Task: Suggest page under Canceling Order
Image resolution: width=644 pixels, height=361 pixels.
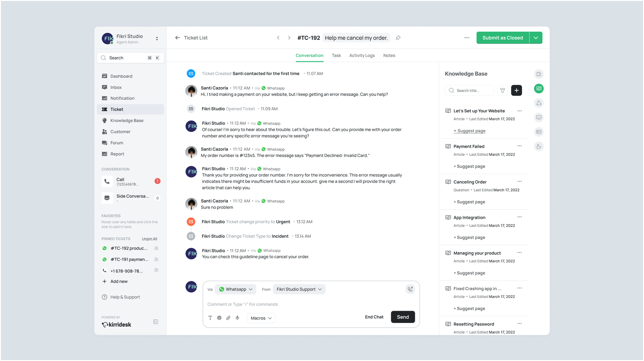Action: point(469,202)
